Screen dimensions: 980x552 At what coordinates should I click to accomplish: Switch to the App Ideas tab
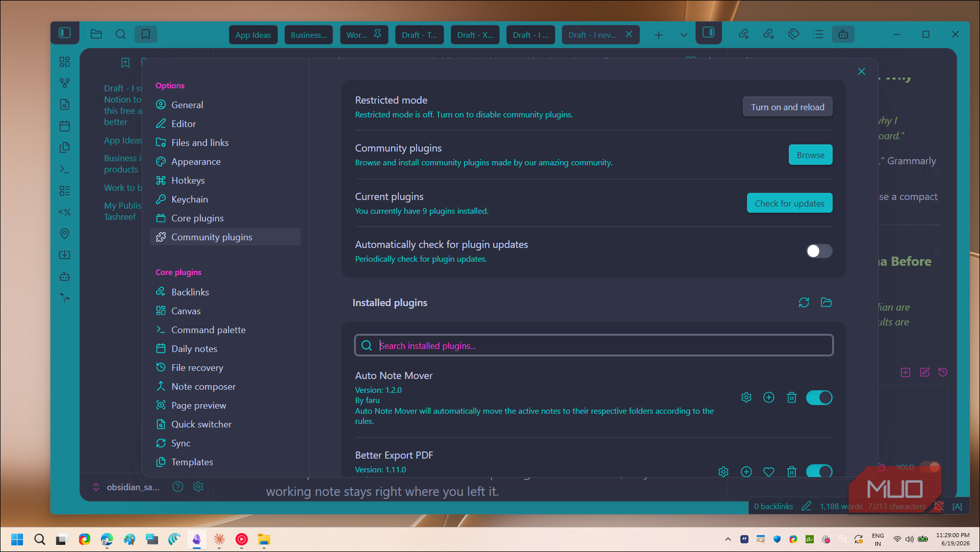[x=253, y=35]
